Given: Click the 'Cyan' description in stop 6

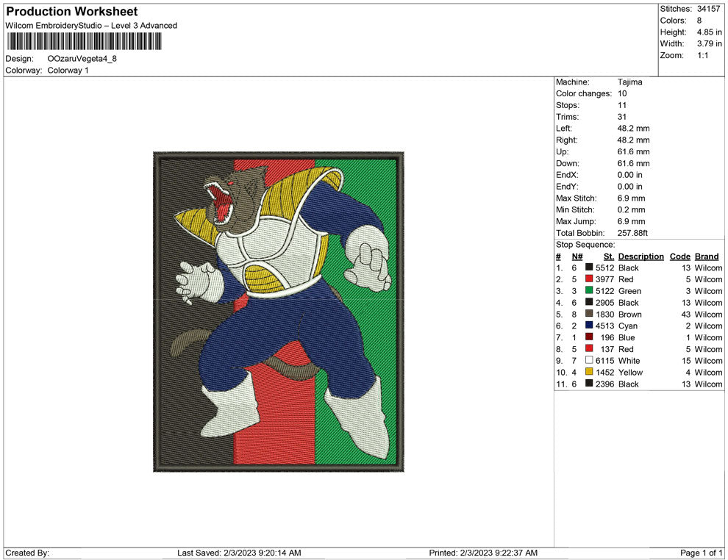Looking at the screenshot, I should point(628,326).
